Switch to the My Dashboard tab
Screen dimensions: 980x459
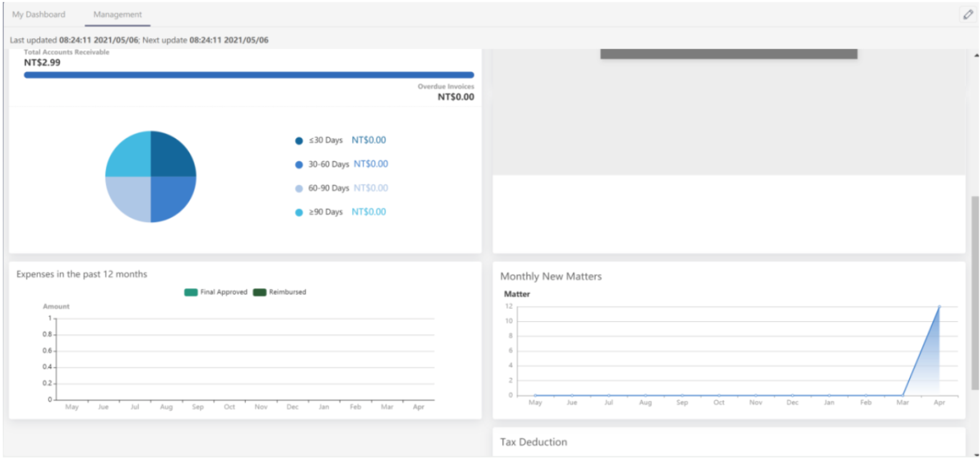(38, 14)
